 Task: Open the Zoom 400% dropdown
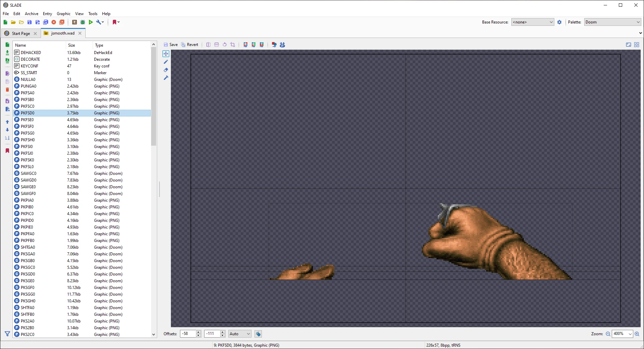pos(623,334)
